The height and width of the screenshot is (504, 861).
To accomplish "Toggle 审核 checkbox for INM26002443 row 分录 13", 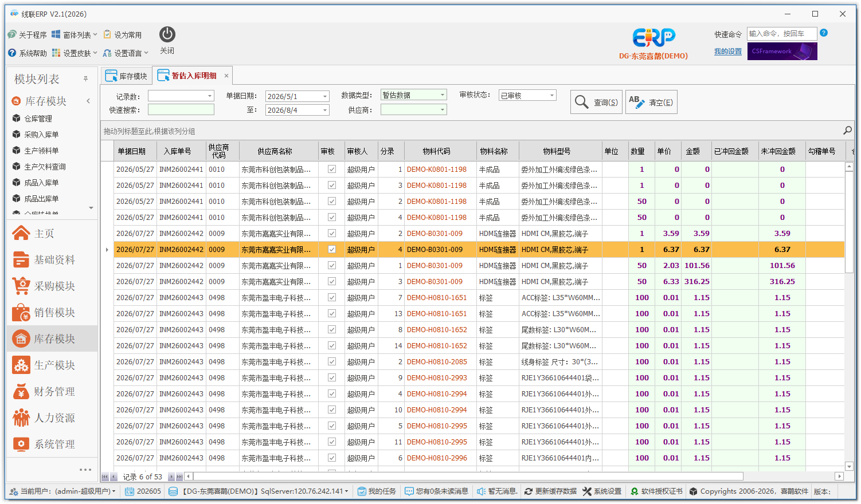I will pyautogui.click(x=331, y=313).
